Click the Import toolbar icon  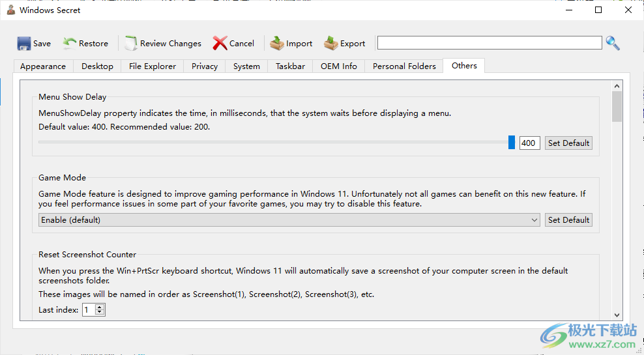[x=277, y=44]
